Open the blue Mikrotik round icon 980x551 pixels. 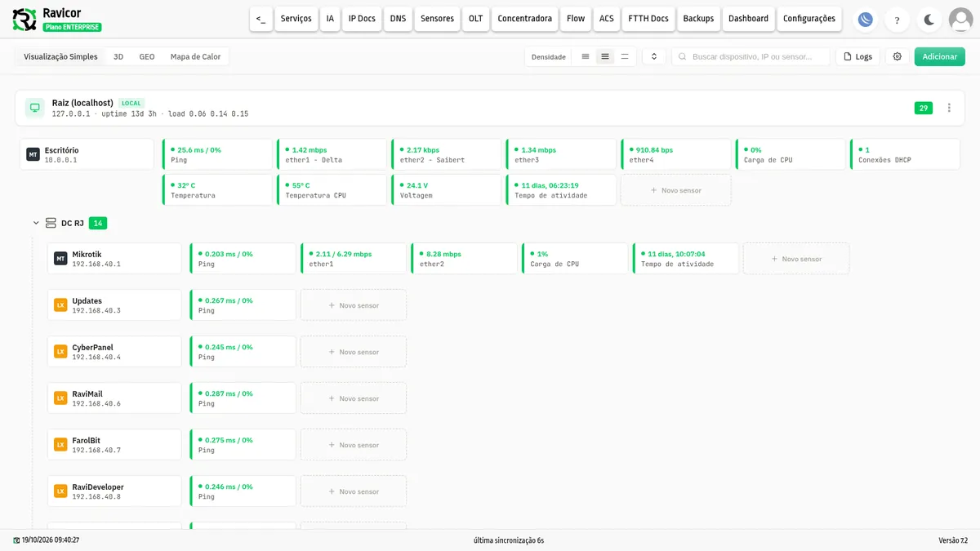[864, 20]
